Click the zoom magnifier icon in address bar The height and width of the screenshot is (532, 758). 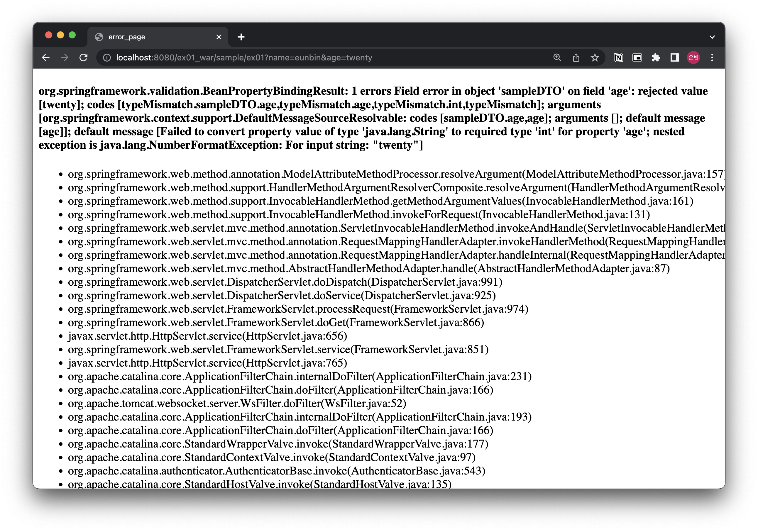point(557,58)
